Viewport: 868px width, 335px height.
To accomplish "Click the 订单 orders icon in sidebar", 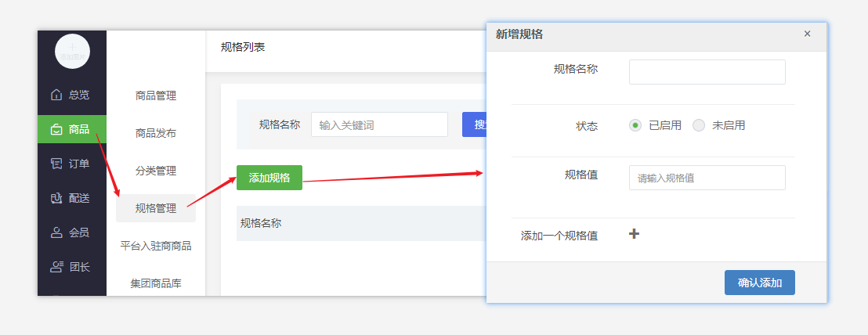I will [56, 164].
